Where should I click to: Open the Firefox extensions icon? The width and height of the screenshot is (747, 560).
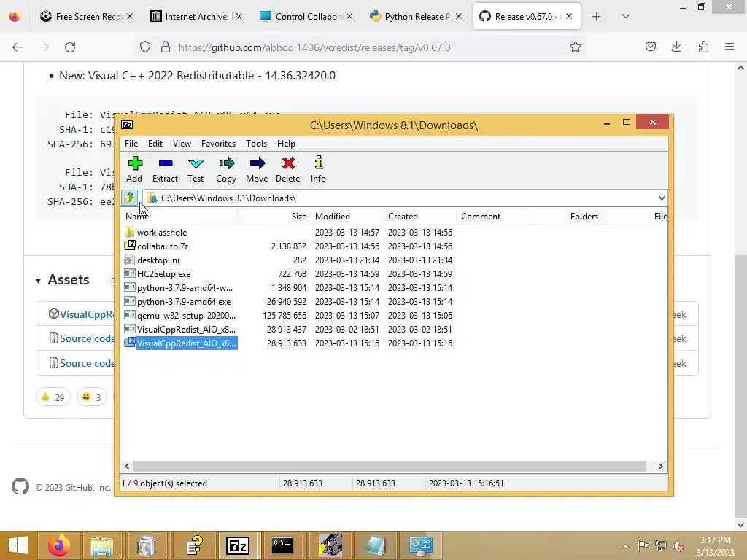[703, 47]
